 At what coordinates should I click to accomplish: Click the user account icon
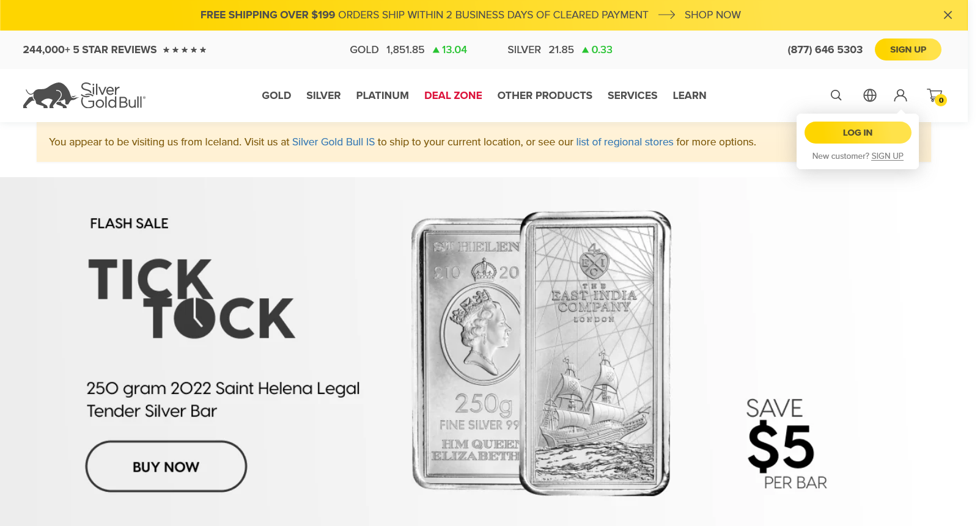click(901, 95)
